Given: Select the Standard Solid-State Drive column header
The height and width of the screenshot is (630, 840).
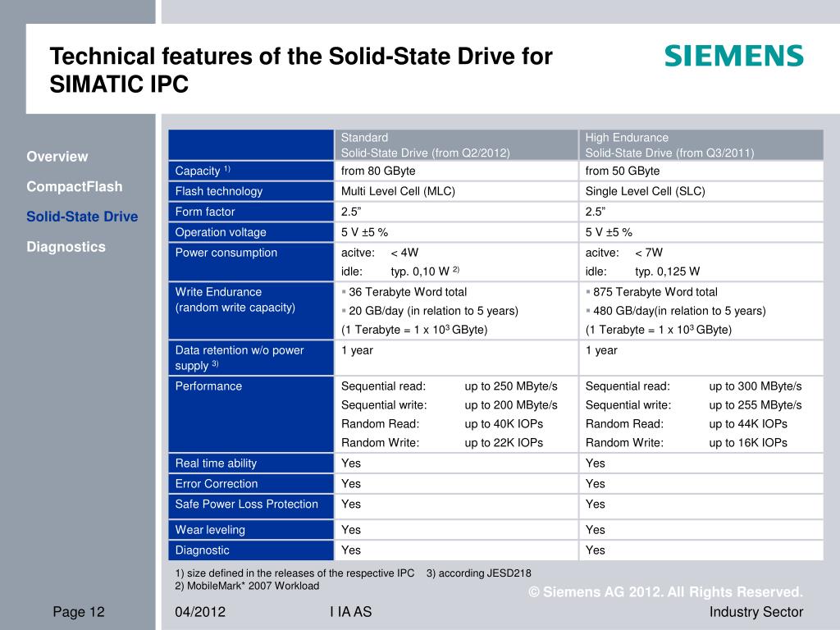Looking at the screenshot, I should tap(456, 144).
